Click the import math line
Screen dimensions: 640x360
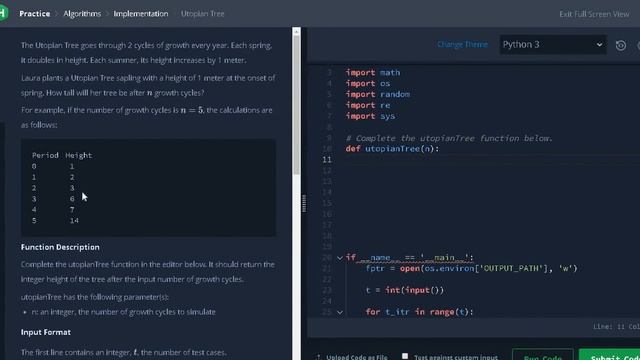coord(373,73)
